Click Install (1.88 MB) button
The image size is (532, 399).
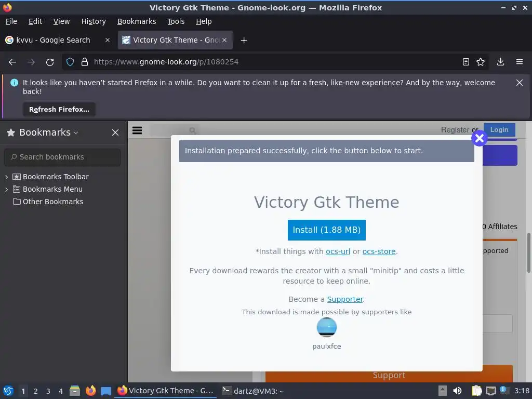click(x=326, y=230)
